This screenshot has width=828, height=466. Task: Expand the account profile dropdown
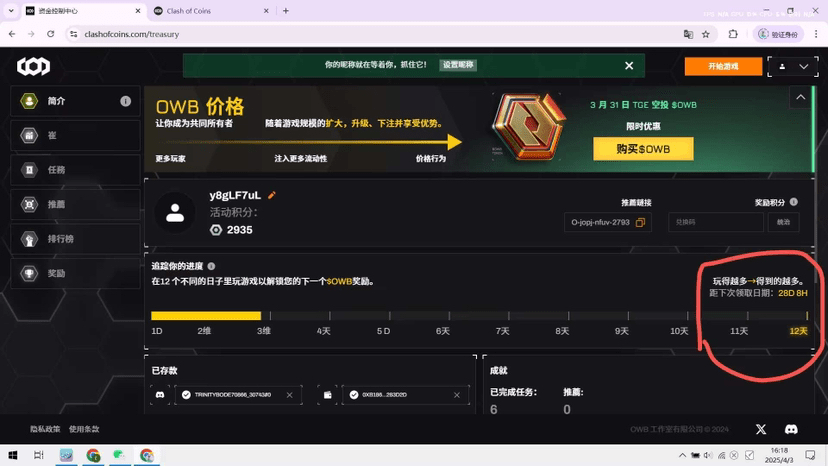(x=793, y=67)
